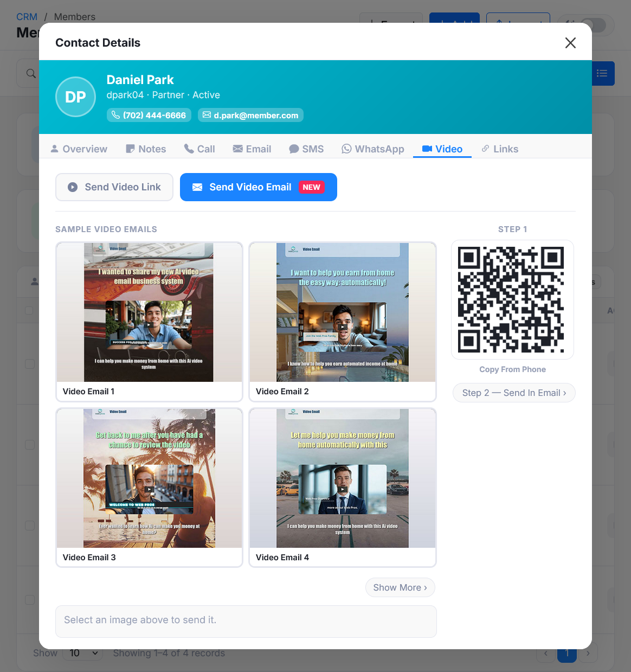The height and width of the screenshot is (672, 631).
Task: Click the contact name Daniel Park
Action: [140, 80]
